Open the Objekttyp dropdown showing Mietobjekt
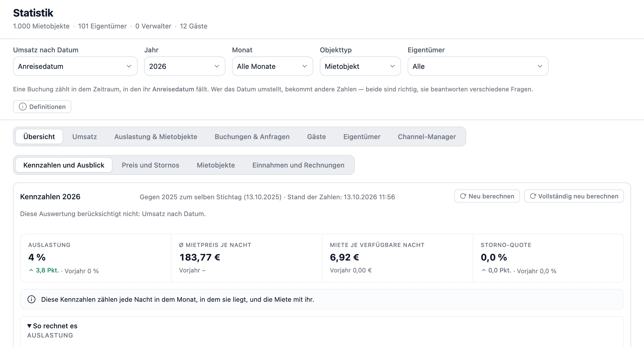The width and height of the screenshot is (644, 347). click(360, 66)
